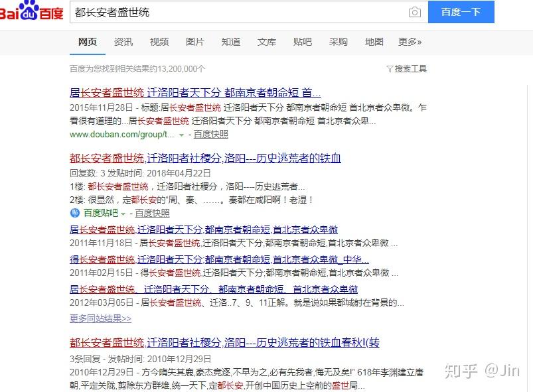The width and height of the screenshot is (533, 392).
Task: Expand the dropdown arrow next to 百度贴吧
Action: pos(123,214)
